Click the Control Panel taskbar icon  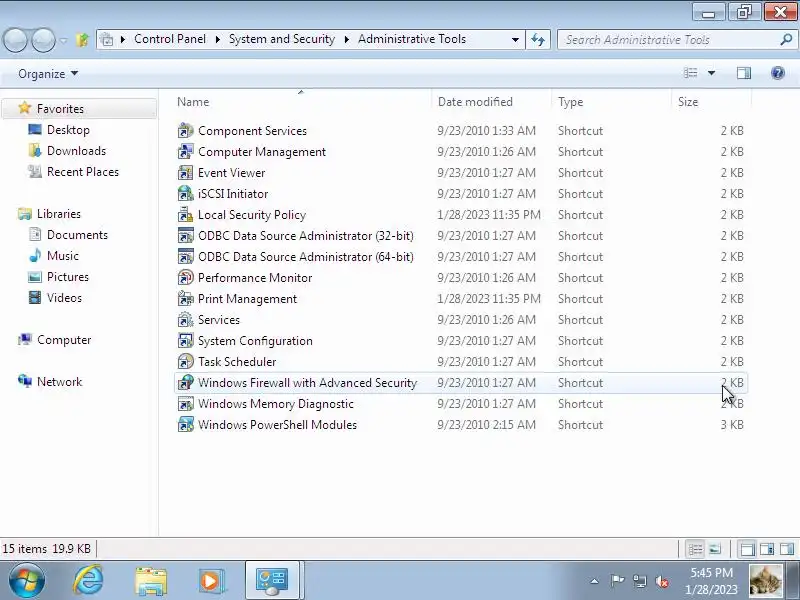coord(272,581)
